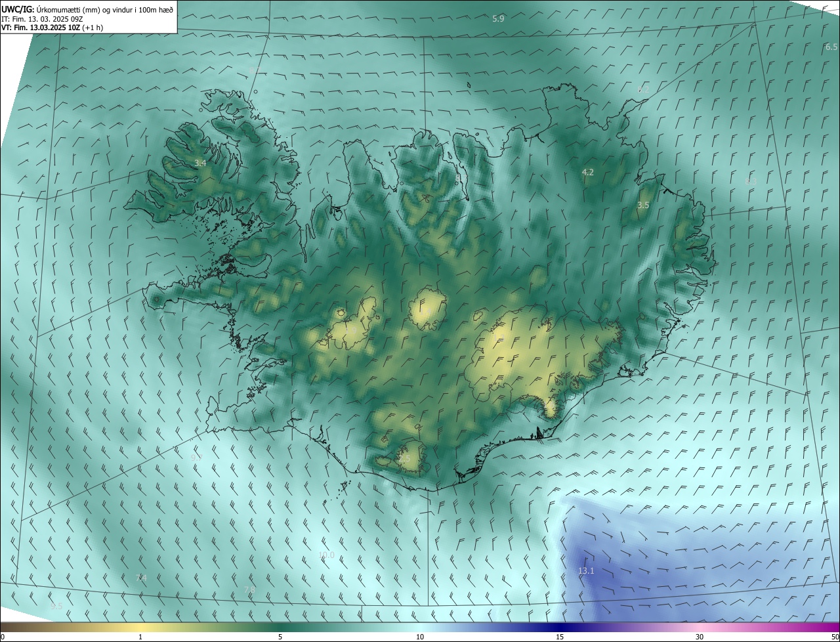Click the '10' tick label on the color scale
Screen dimensions: 840x642
pyautogui.click(x=420, y=637)
